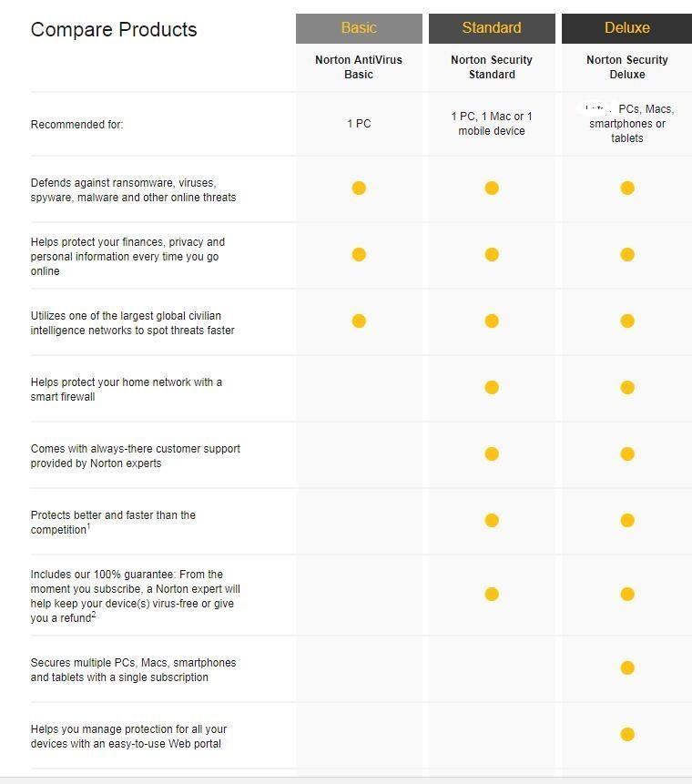692x784 pixels.
Task: Select the Deluxe product tab header
Action: click(627, 28)
